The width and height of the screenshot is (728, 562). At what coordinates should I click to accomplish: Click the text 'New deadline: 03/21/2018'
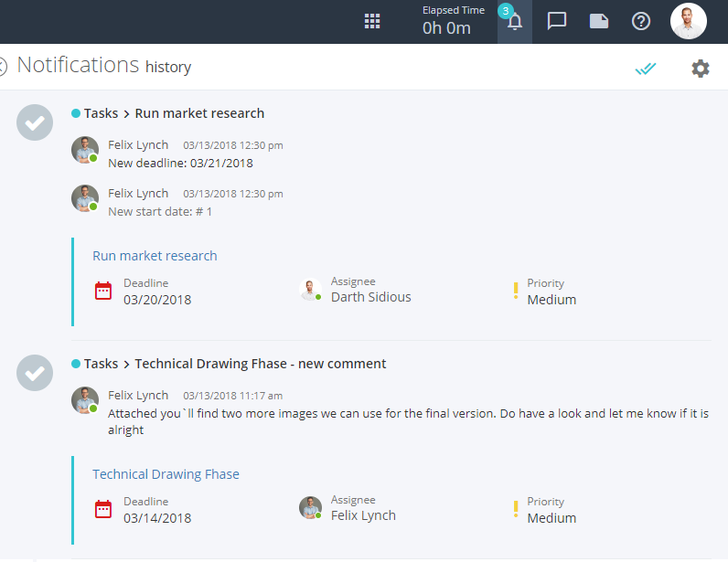pyautogui.click(x=180, y=164)
